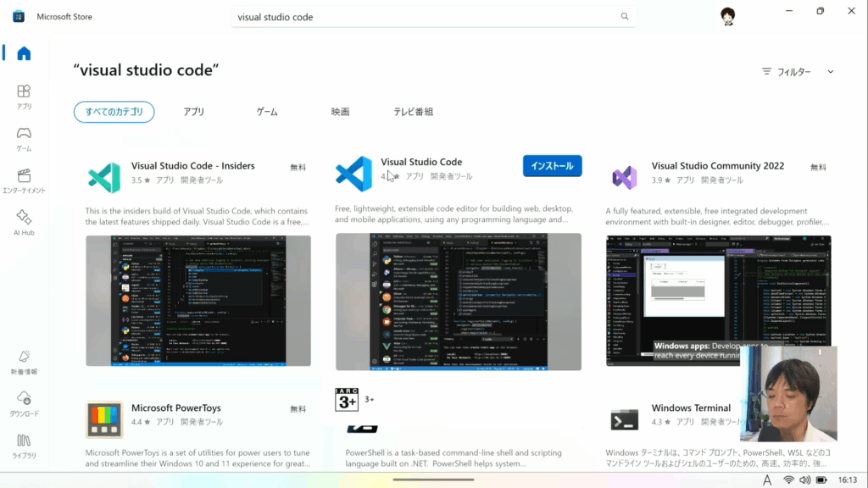This screenshot has width=868, height=488.
Task: Expand the フィルター (Filter) dropdown
Action: [x=798, y=72]
